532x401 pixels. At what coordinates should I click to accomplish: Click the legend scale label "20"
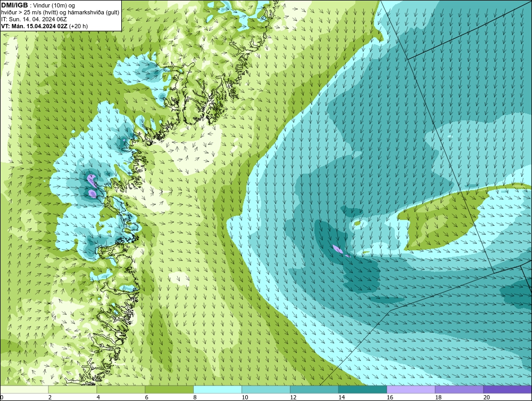(487, 397)
